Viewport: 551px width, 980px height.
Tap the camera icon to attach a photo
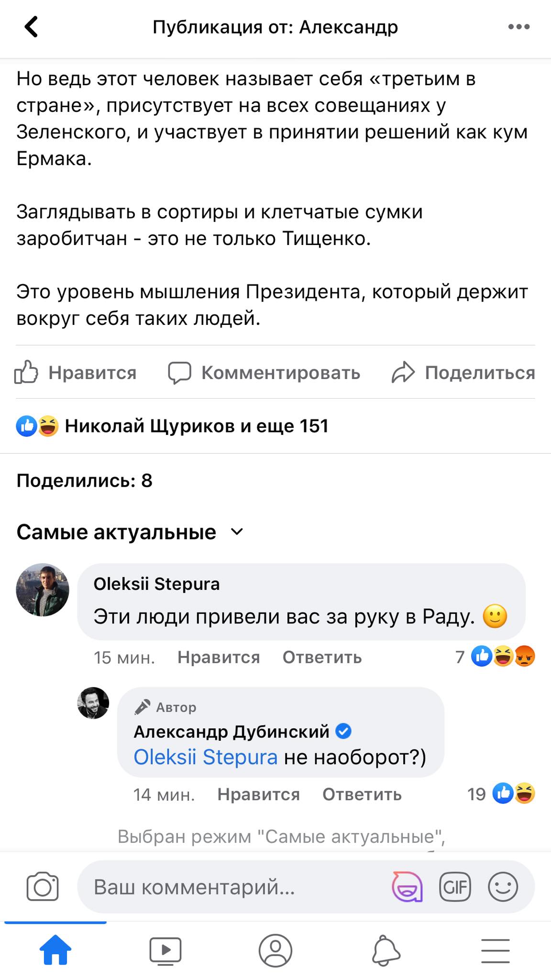[x=43, y=887]
